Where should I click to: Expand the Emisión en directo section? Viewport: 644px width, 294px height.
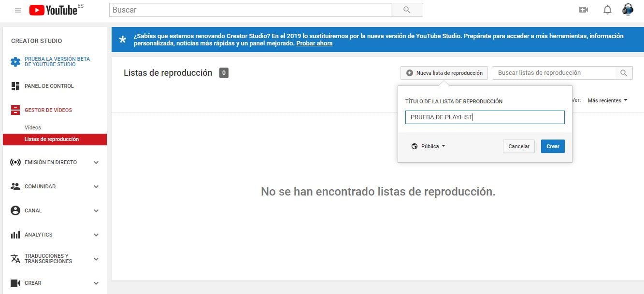click(96, 163)
